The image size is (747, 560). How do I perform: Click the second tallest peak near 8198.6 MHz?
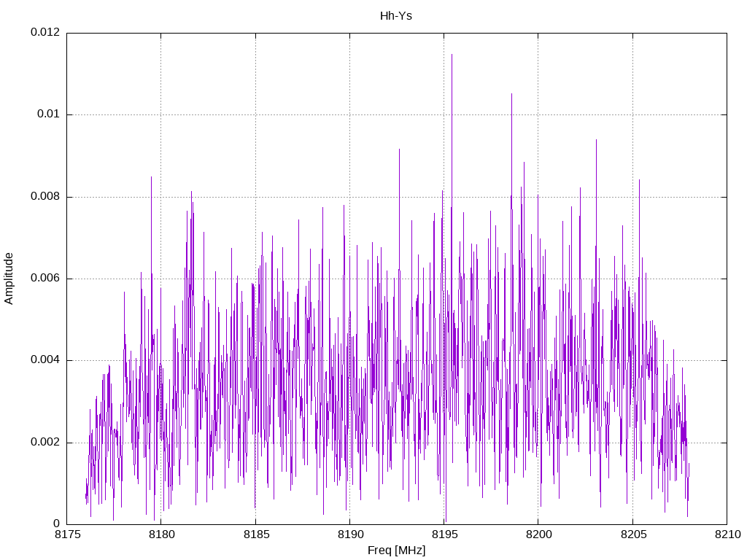(x=511, y=94)
